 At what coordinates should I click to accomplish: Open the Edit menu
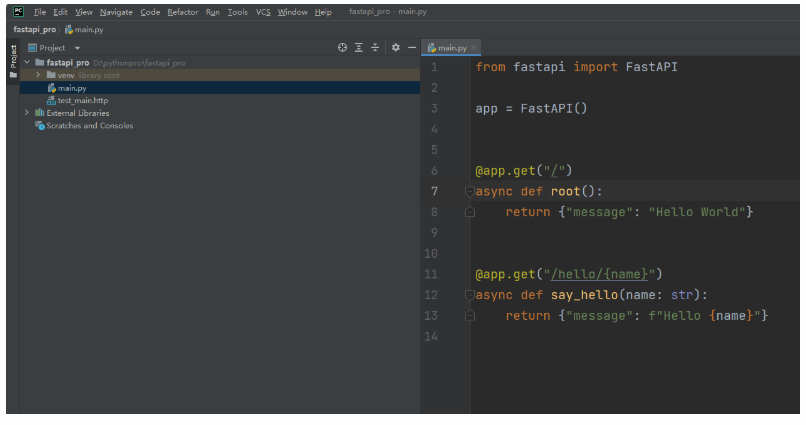60,12
